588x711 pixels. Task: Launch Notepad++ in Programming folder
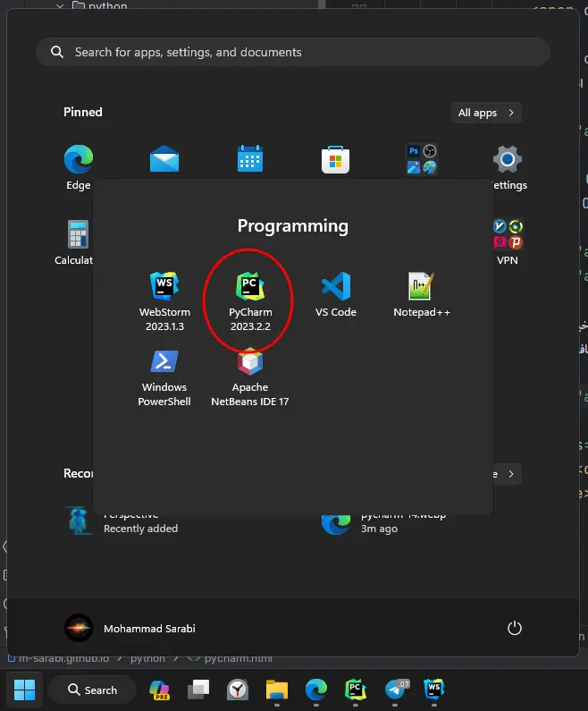tap(421, 294)
